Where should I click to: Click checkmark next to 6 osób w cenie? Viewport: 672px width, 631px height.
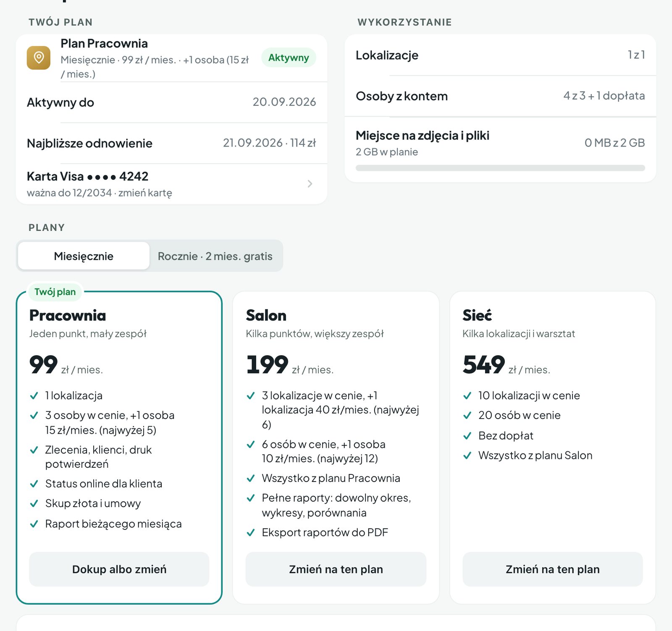click(251, 445)
